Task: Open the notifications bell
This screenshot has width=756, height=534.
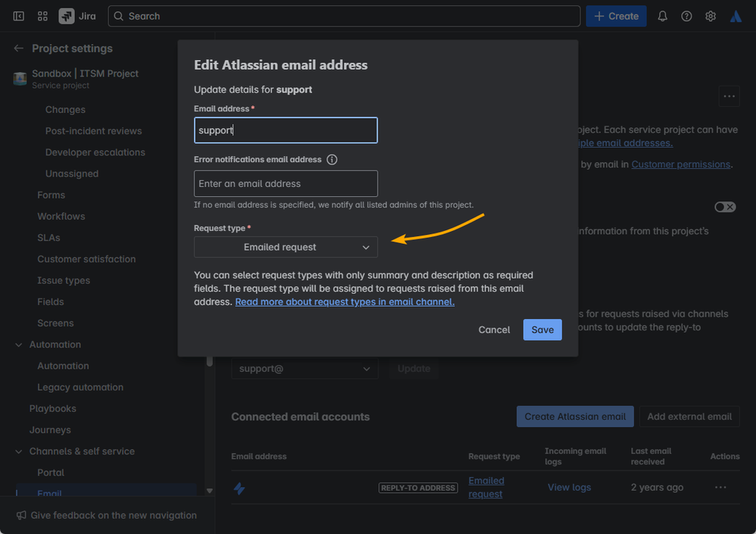Action: coord(662,16)
